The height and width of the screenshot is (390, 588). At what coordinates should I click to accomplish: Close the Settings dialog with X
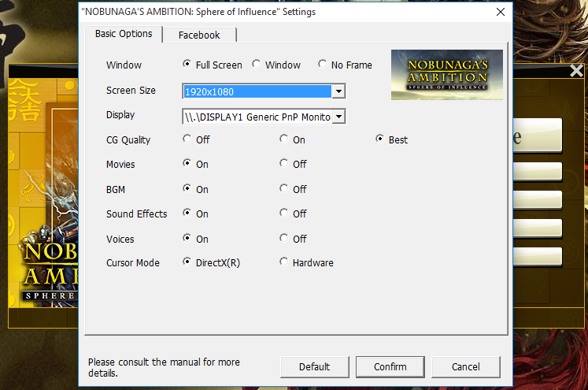pyautogui.click(x=501, y=12)
